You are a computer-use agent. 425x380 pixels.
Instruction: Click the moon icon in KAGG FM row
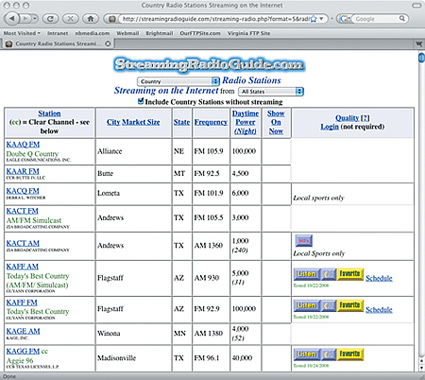328,354
